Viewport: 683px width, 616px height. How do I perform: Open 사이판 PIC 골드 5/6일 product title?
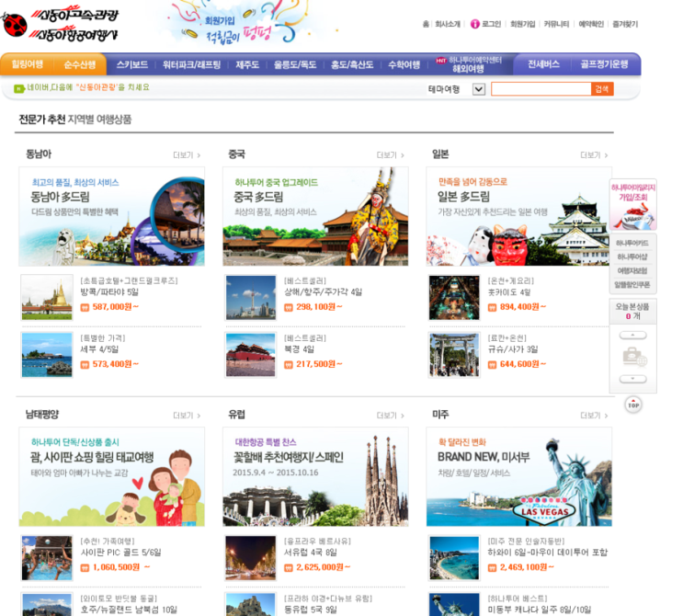[120, 553]
